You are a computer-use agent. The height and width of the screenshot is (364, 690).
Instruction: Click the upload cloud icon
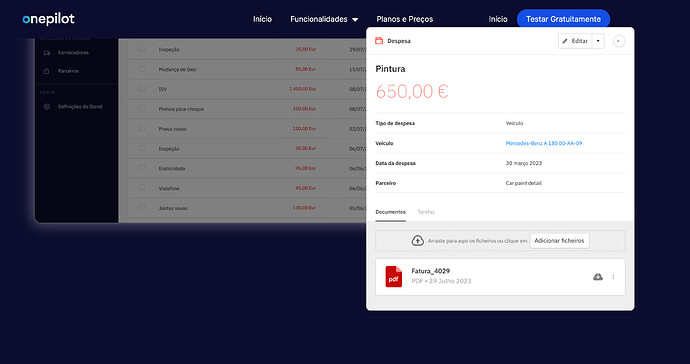pos(417,240)
